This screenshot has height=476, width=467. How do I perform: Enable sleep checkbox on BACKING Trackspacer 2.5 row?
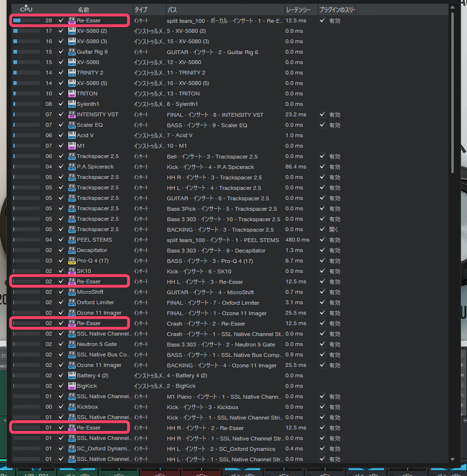point(322,229)
